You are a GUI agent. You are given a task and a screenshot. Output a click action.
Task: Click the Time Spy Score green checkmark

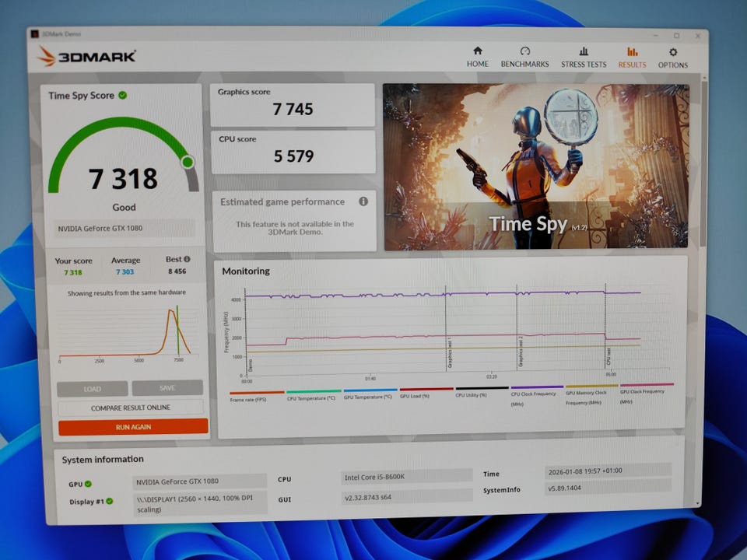coord(122,95)
